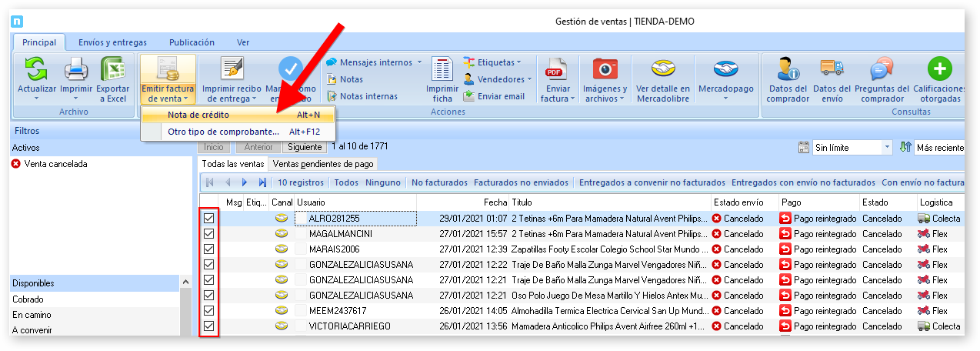Click the No facturados filter link
The width and height of the screenshot is (980, 351).
coord(439,182)
